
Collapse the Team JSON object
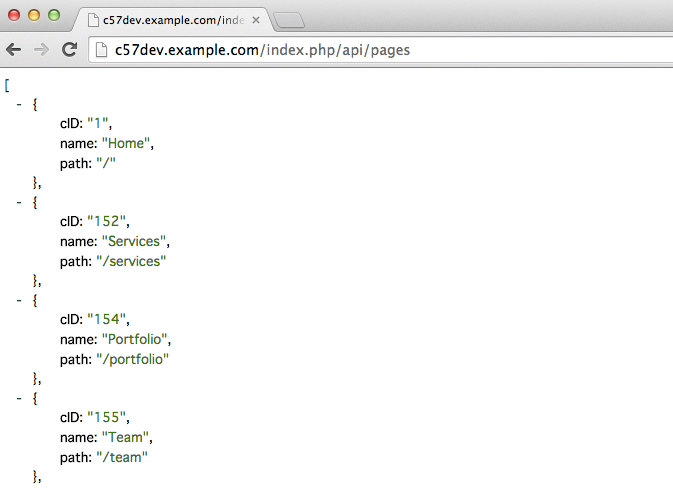[20, 397]
